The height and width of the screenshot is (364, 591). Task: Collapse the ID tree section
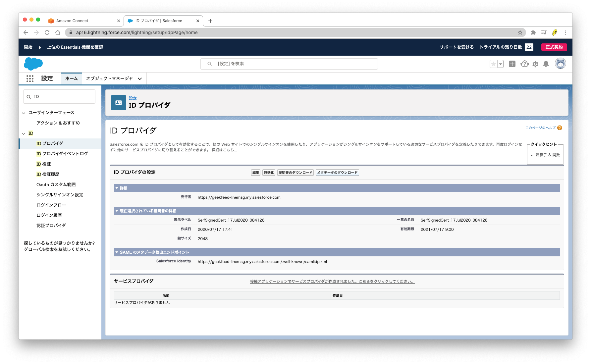click(24, 133)
